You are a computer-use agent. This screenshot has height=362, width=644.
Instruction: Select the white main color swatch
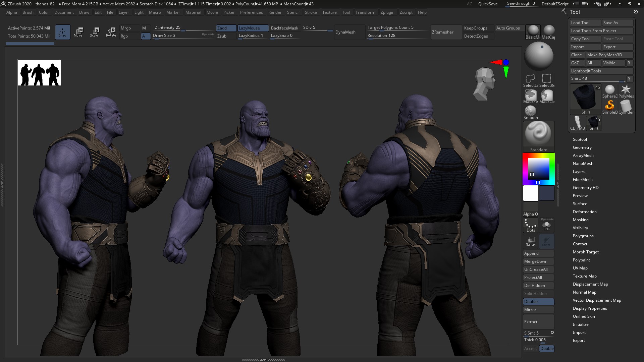click(x=530, y=193)
